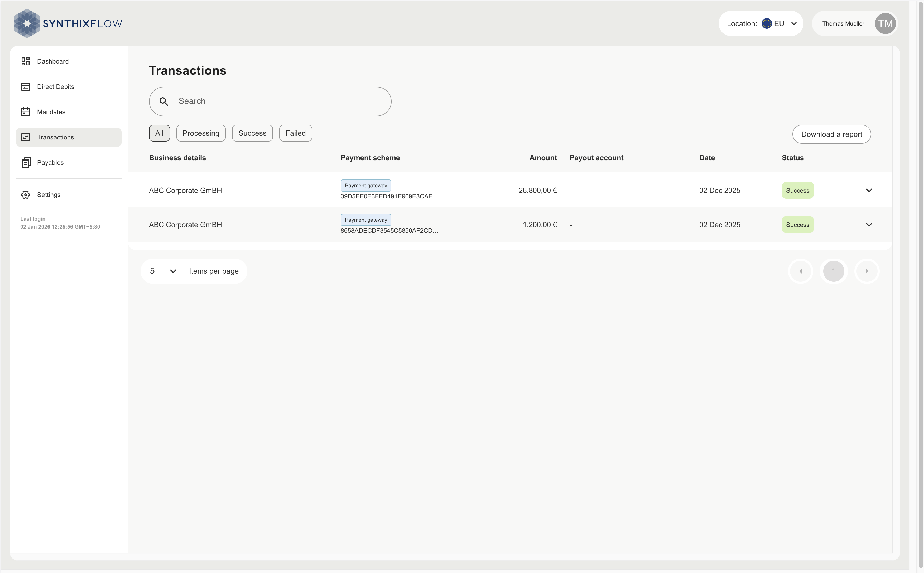Click the Transactions page heading
924x573 pixels.
[x=187, y=70]
